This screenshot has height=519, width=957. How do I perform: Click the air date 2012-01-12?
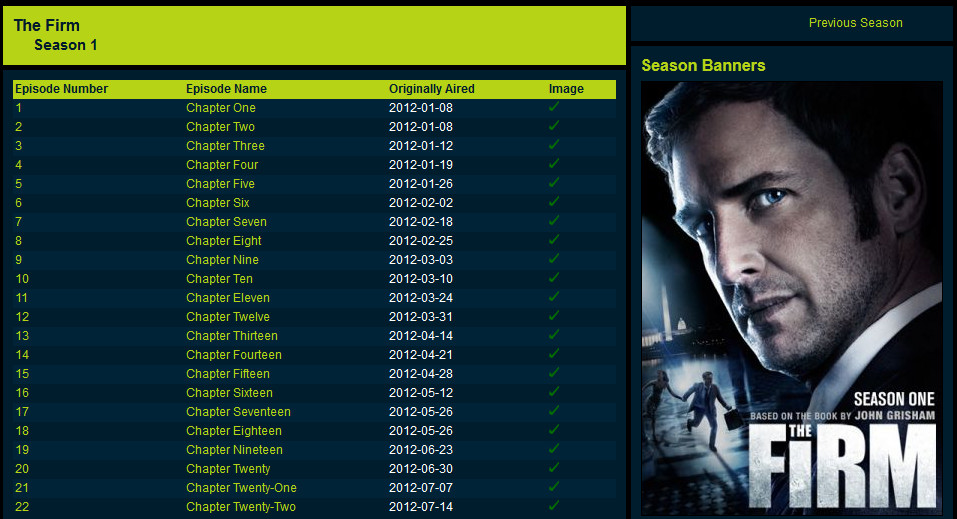click(421, 145)
